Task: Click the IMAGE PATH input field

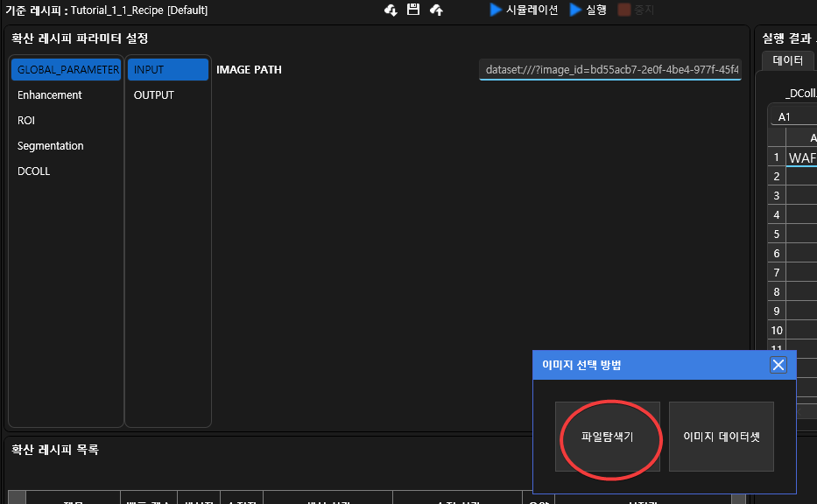Action: tap(609, 70)
